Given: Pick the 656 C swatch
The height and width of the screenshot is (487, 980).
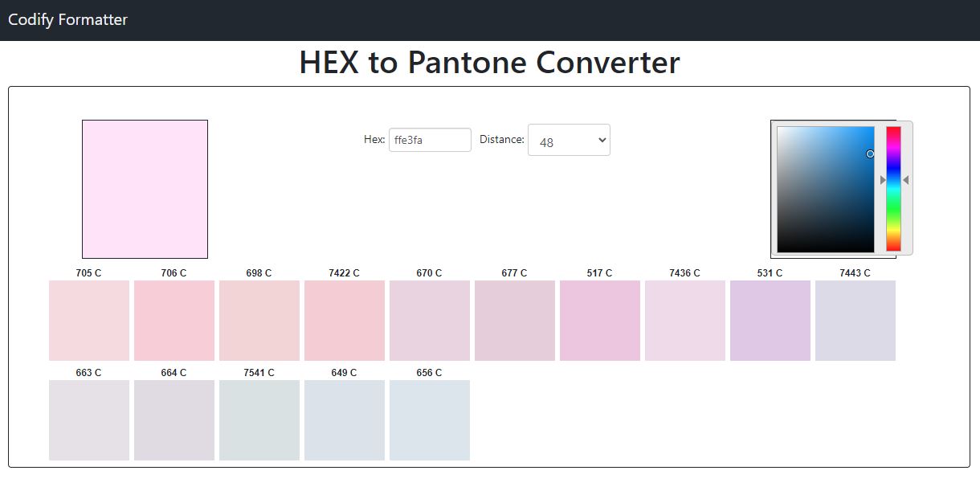Looking at the screenshot, I should click(430, 420).
